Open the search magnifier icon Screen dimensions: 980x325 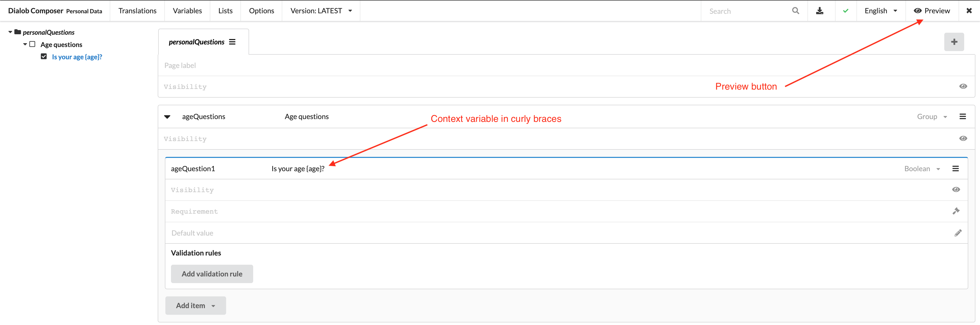795,11
